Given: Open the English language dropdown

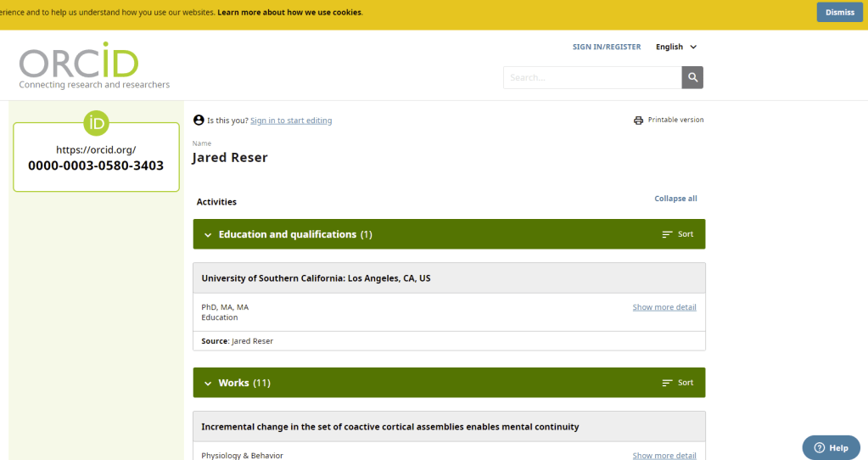Looking at the screenshot, I should tap(676, 47).
